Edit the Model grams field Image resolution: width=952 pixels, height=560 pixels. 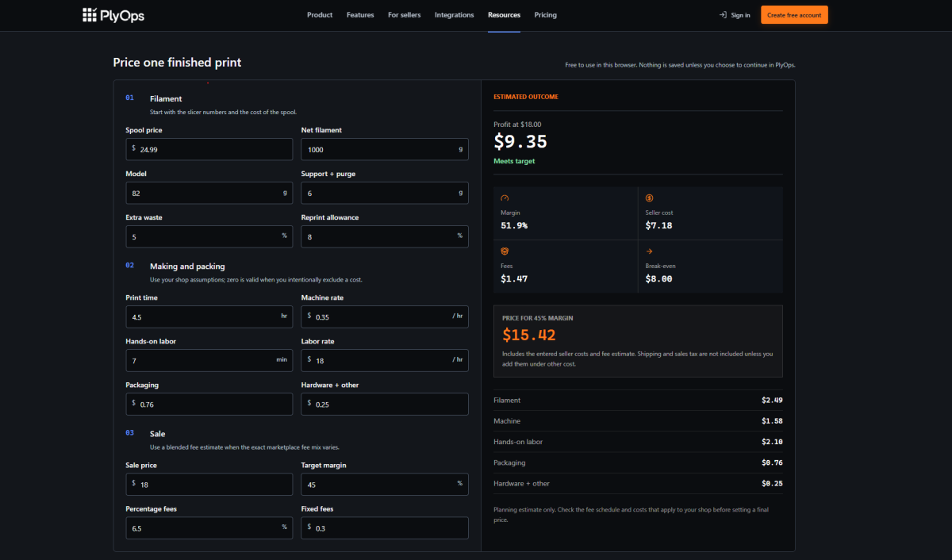[x=209, y=193]
